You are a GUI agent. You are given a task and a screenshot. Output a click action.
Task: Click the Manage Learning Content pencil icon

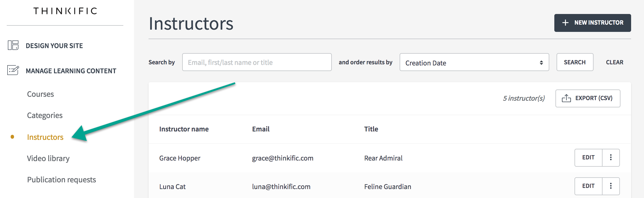click(13, 70)
